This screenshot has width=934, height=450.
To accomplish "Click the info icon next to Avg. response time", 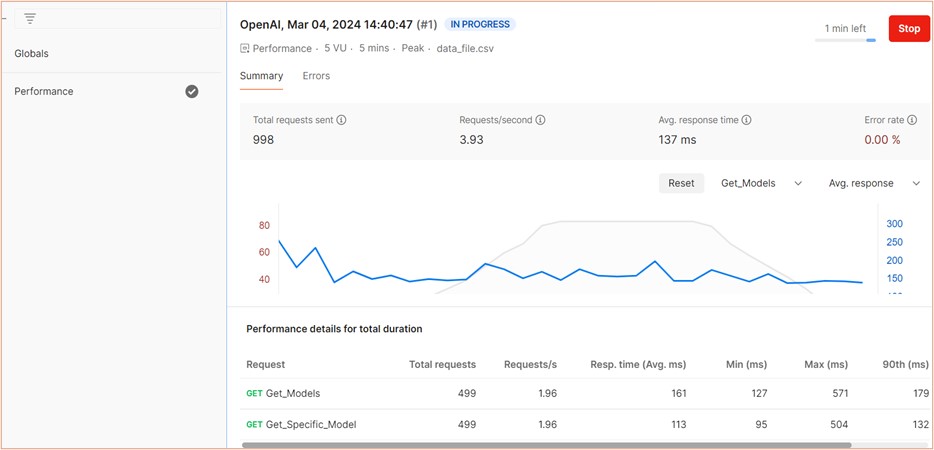I will click(x=746, y=120).
